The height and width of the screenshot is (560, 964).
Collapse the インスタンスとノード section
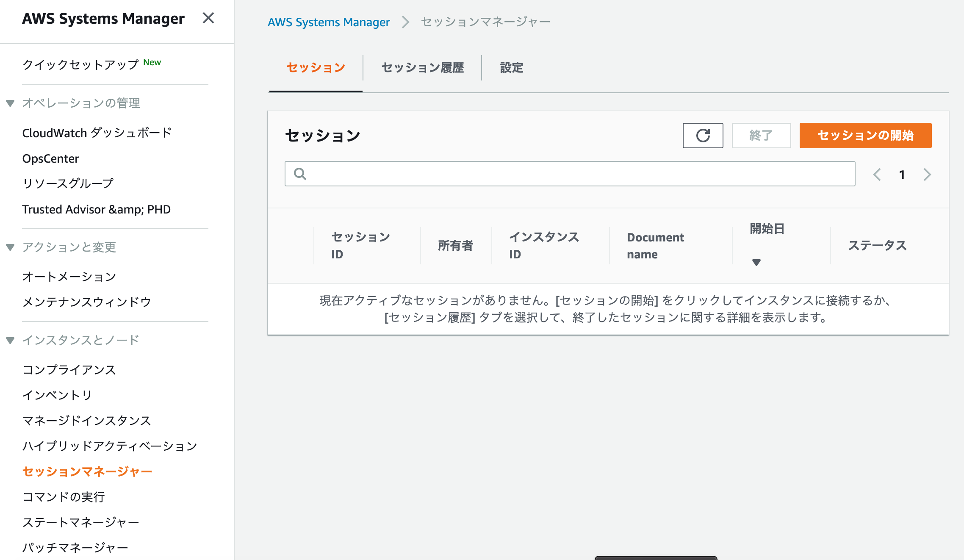tap(11, 340)
